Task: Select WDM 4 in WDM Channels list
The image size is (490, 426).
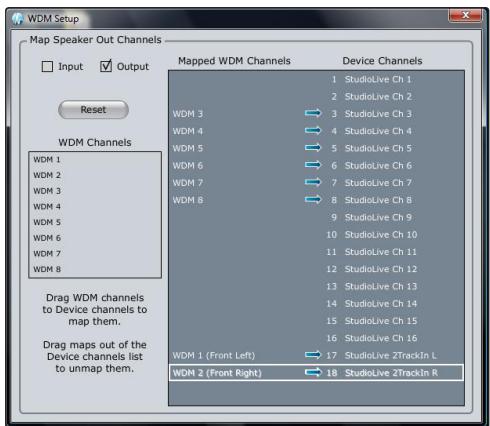Action: coord(95,207)
